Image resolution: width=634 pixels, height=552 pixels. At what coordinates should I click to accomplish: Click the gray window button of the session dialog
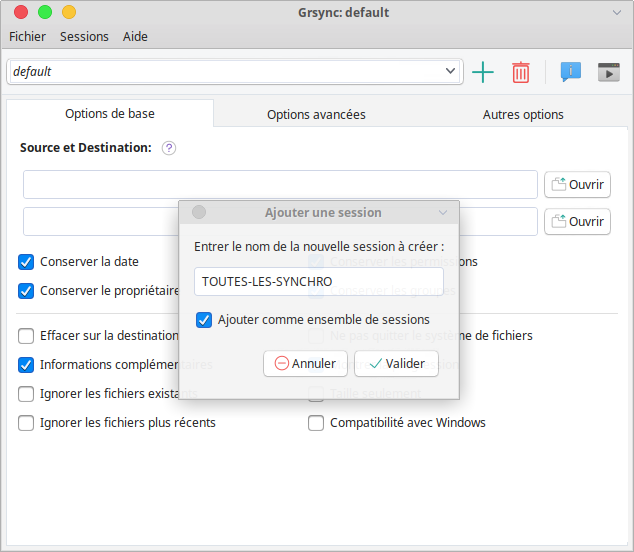199,212
